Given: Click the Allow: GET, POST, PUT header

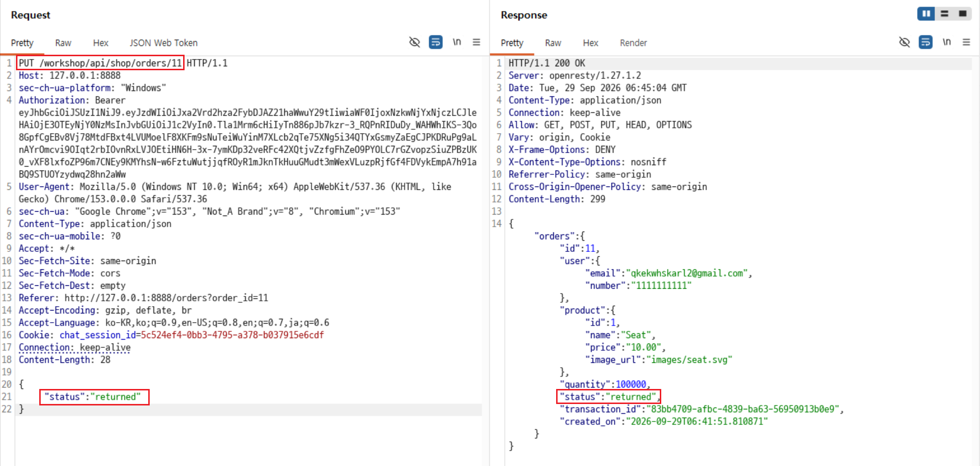Looking at the screenshot, I should pyautogui.click(x=600, y=125).
